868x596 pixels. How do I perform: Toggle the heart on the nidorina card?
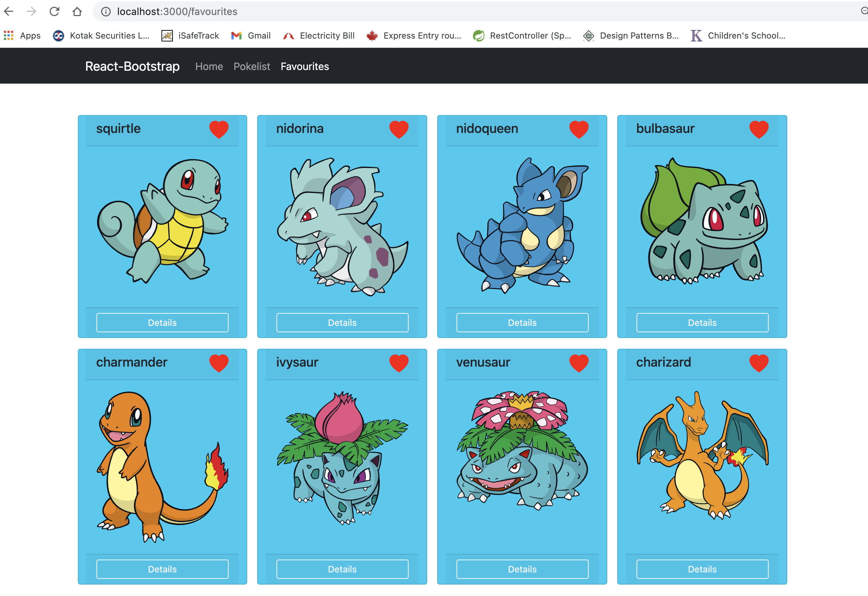(x=399, y=129)
